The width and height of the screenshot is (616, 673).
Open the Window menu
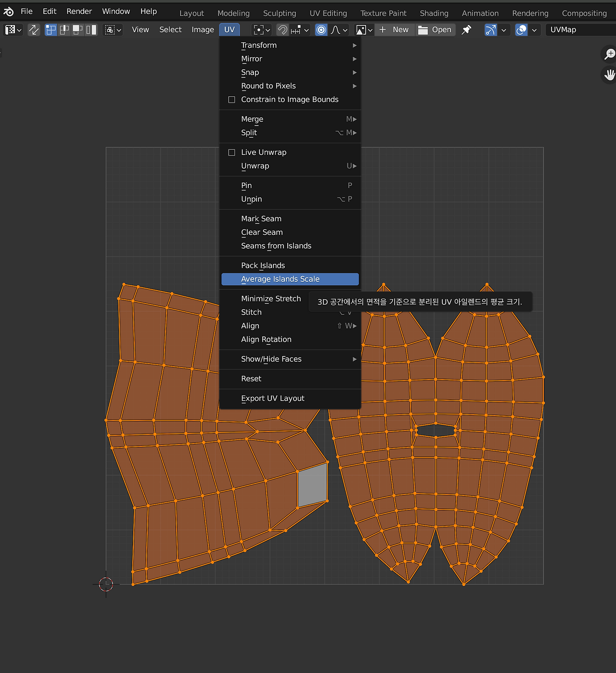pyautogui.click(x=116, y=11)
